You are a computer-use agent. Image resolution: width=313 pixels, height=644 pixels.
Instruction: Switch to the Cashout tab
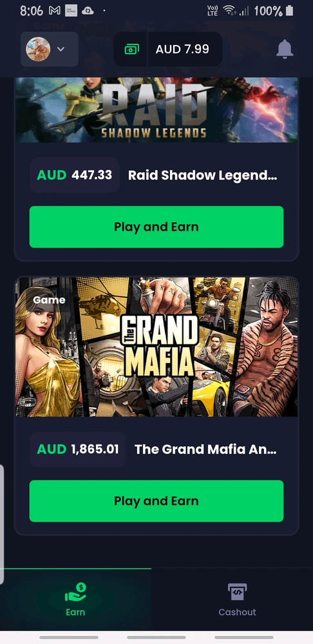click(x=237, y=599)
